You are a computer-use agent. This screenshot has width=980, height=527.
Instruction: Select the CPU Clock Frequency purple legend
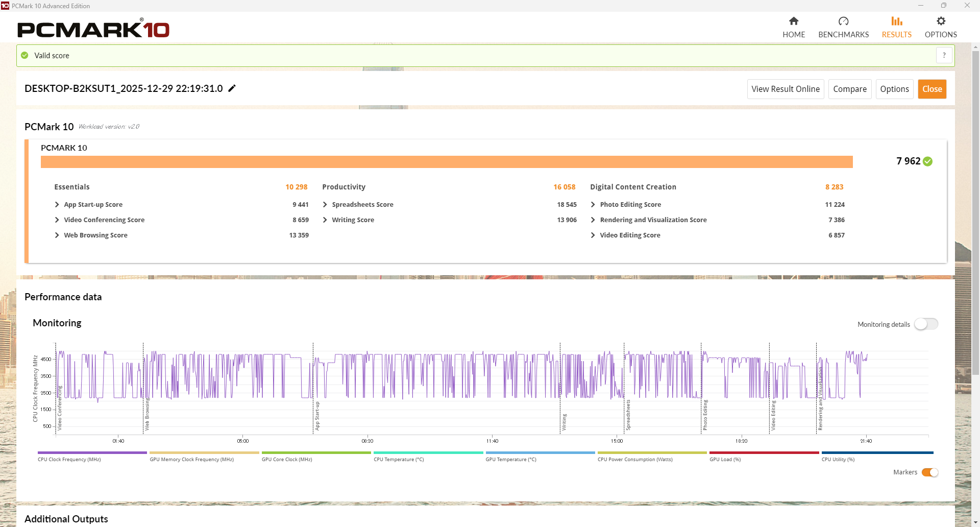click(92, 453)
